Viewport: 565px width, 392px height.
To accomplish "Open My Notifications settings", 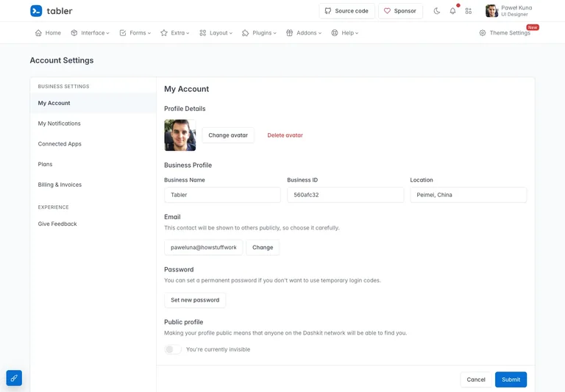I will (x=93, y=124).
